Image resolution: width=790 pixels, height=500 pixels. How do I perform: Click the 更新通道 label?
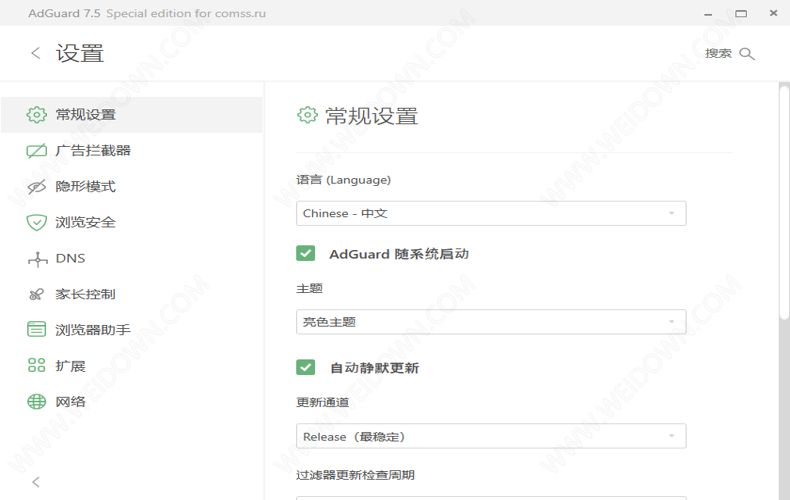(x=322, y=402)
